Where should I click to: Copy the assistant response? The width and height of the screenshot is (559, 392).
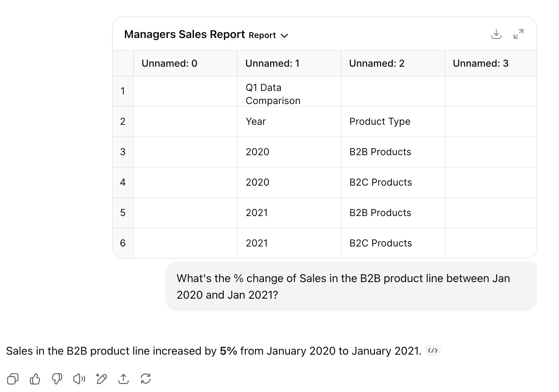pyautogui.click(x=13, y=379)
